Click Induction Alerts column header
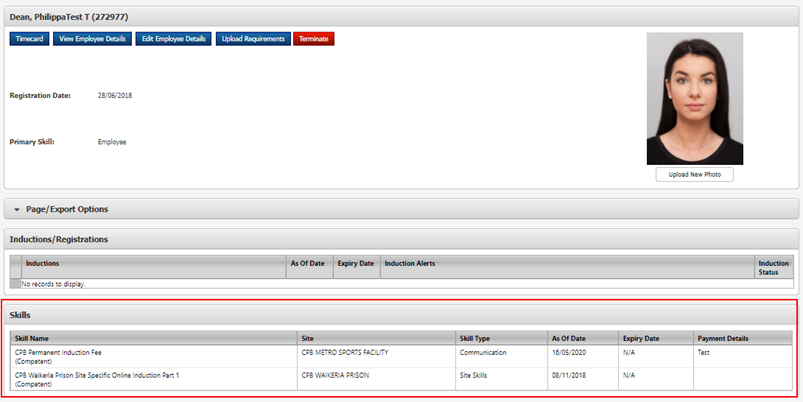 (x=410, y=263)
